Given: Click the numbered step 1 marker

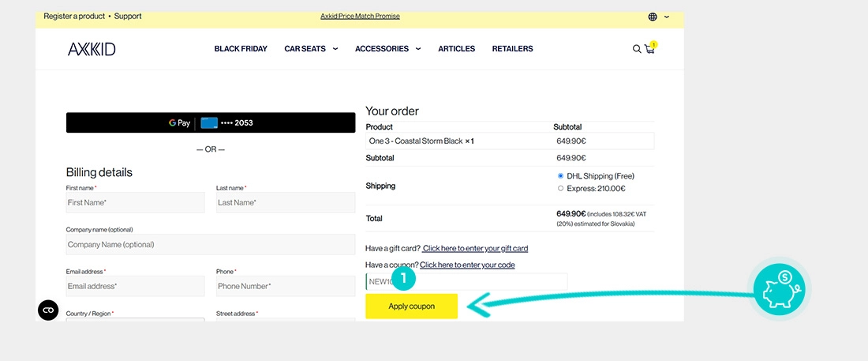Looking at the screenshot, I should (403, 278).
